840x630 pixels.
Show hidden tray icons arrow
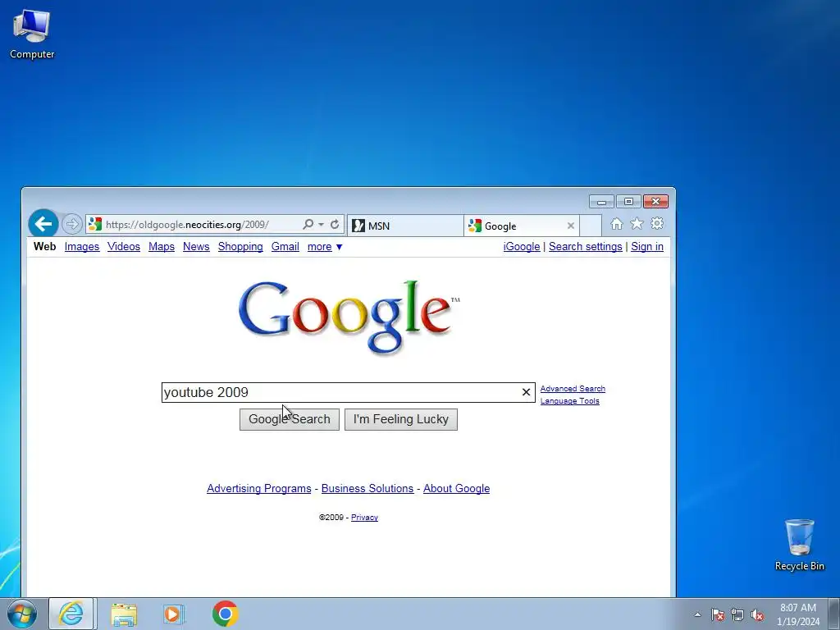pos(697,614)
